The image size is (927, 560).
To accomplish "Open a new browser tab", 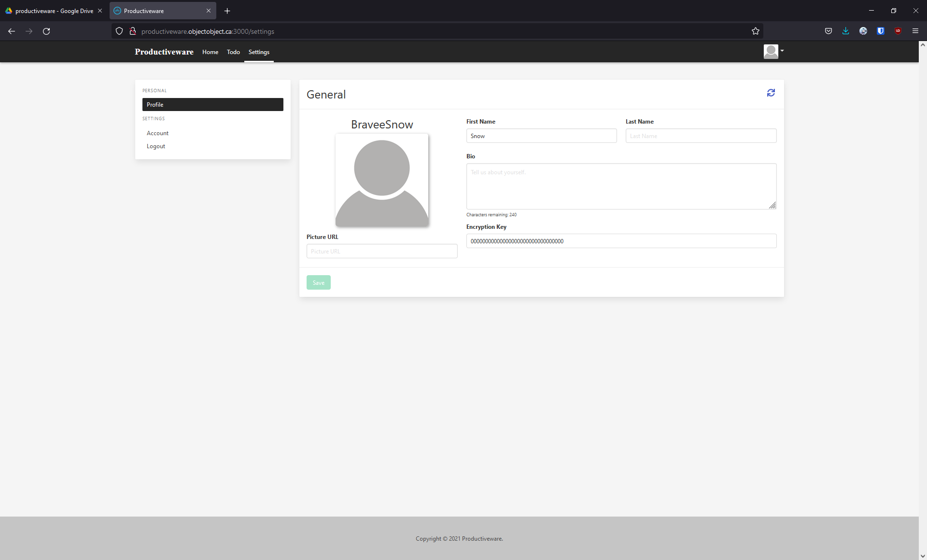I will pos(227,11).
